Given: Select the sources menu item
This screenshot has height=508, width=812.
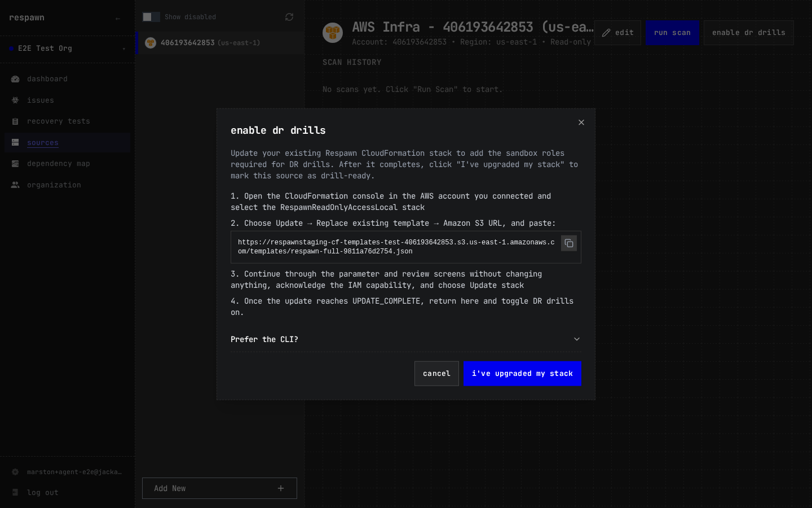Looking at the screenshot, I should [67, 143].
